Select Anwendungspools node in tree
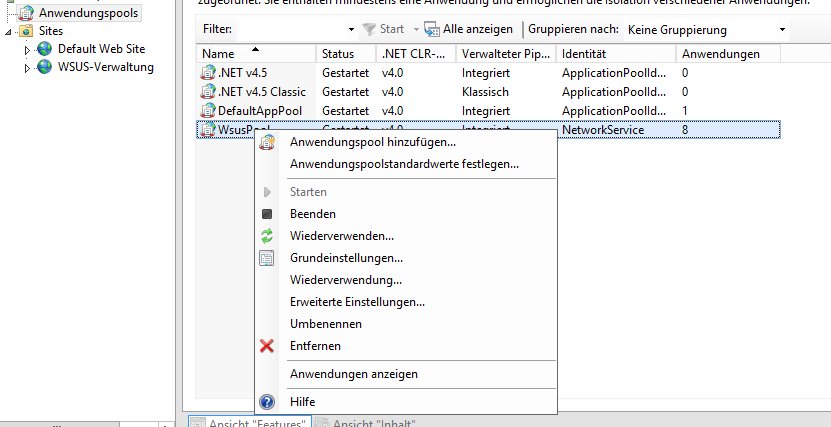Image resolution: width=831 pixels, height=427 pixels. coord(87,13)
